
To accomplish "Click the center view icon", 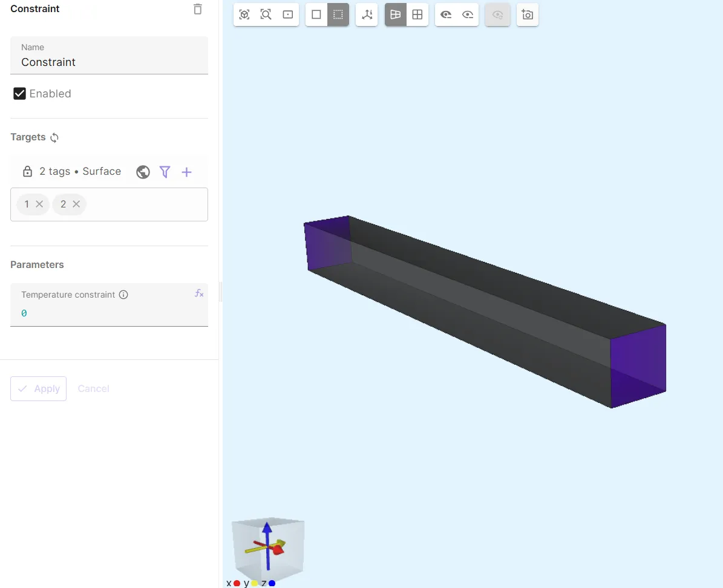I will point(287,15).
